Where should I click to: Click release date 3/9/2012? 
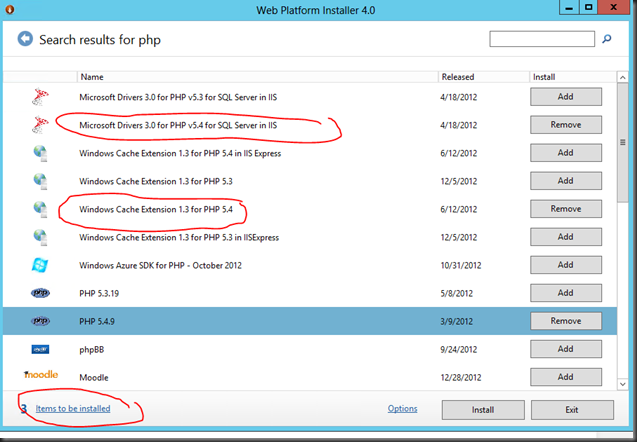[x=457, y=321]
